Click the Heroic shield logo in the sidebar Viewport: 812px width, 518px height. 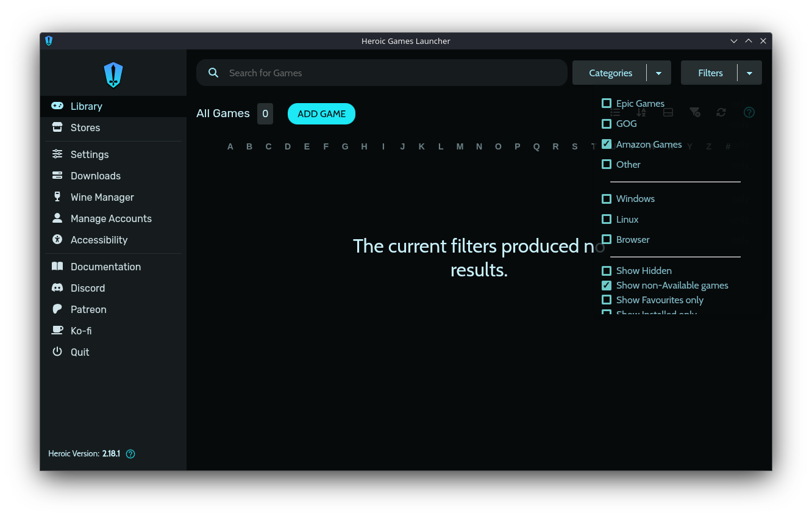tap(113, 75)
